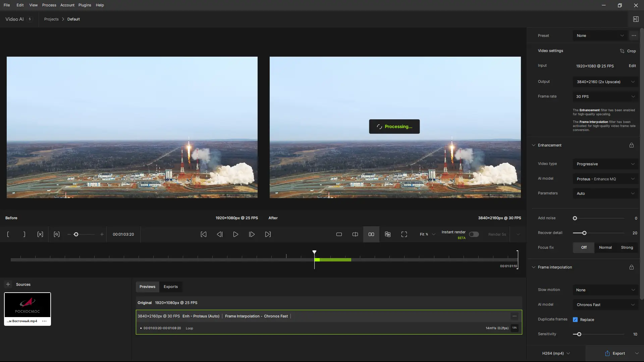Open the Process menu
644x362 pixels.
tap(49, 5)
